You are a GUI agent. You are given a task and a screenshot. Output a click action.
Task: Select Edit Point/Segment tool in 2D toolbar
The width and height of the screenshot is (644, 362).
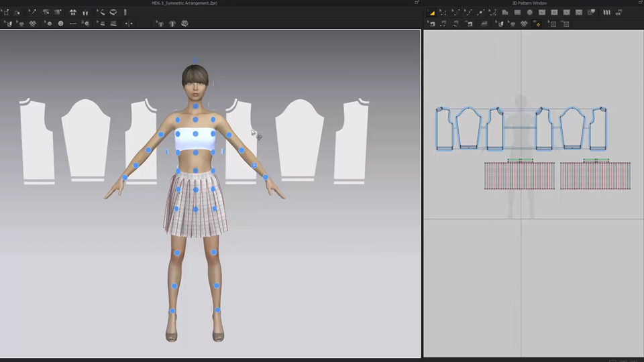pyautogui.click(x=443, y=13)
